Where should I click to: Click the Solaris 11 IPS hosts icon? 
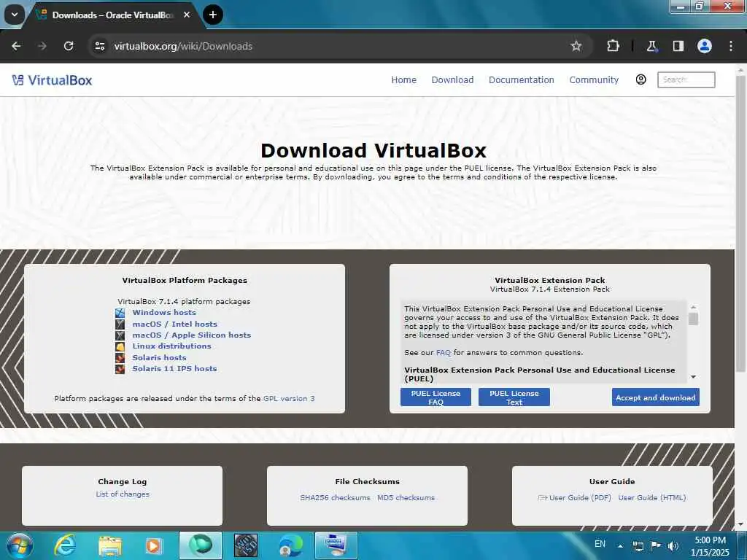point(120,368)
